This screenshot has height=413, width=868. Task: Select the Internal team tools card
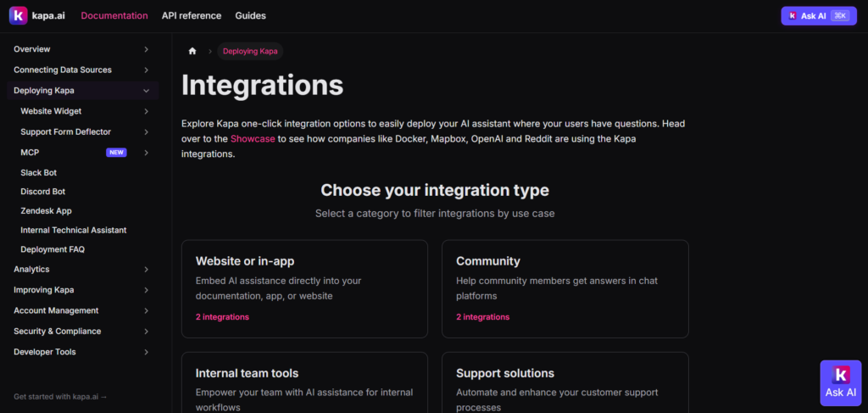[304, 382]
